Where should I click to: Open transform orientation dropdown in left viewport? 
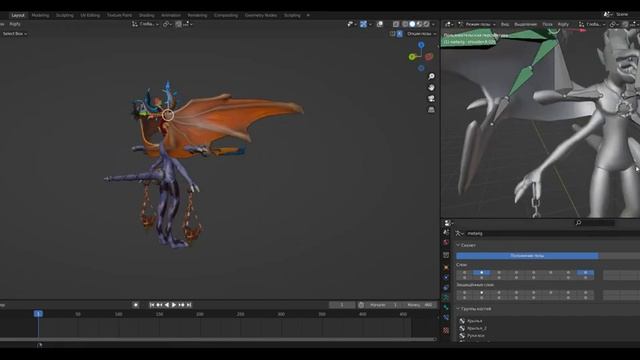(145, 24)
